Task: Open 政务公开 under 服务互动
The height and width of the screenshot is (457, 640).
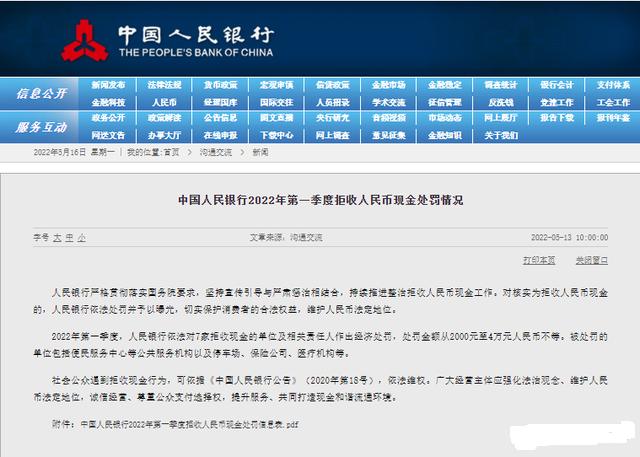Action: (x=108, y=118)
